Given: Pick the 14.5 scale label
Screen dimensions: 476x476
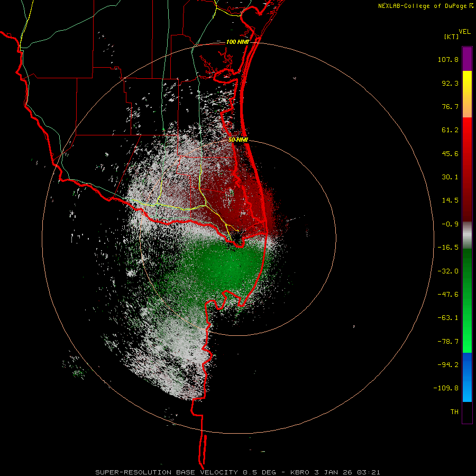Looking at the screenshot, I should [450, 200].
